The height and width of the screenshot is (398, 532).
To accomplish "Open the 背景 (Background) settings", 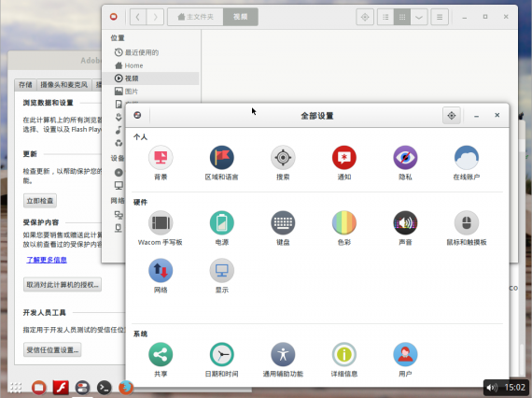I will [161, 158].
